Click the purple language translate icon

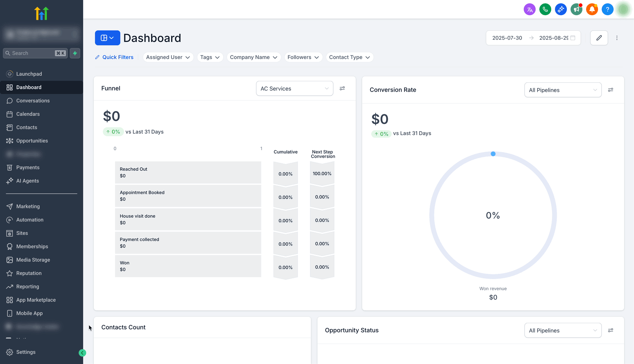(x=530, y=9)
